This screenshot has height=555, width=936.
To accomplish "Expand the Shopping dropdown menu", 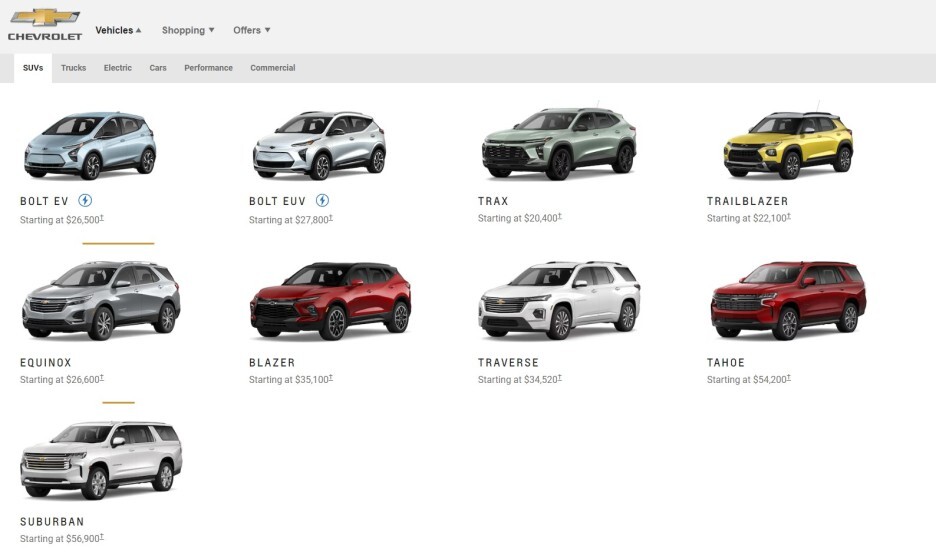I will [x=188, y=30].
